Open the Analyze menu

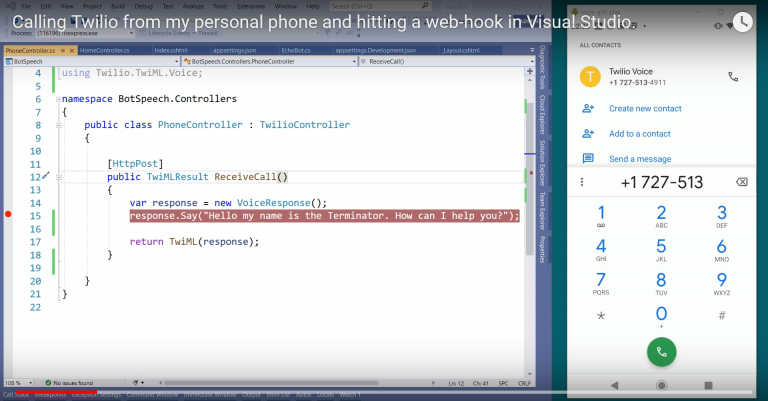[x=193, y=6]
